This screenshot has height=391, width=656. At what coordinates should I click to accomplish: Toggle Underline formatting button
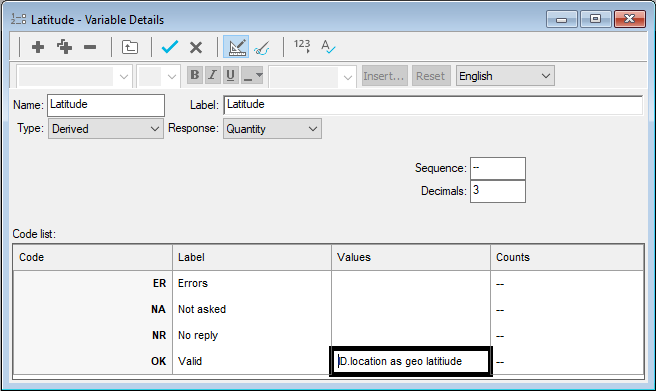231,76
